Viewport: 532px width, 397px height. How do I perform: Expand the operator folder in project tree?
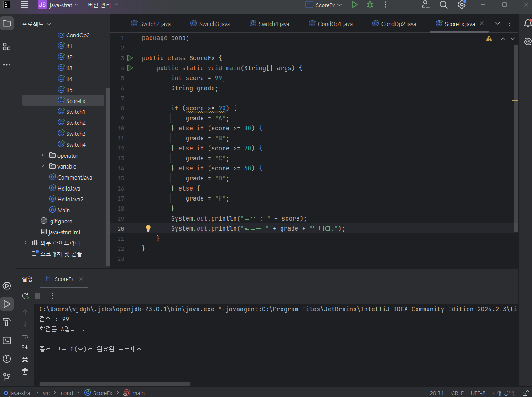click(x=43, y=155)
